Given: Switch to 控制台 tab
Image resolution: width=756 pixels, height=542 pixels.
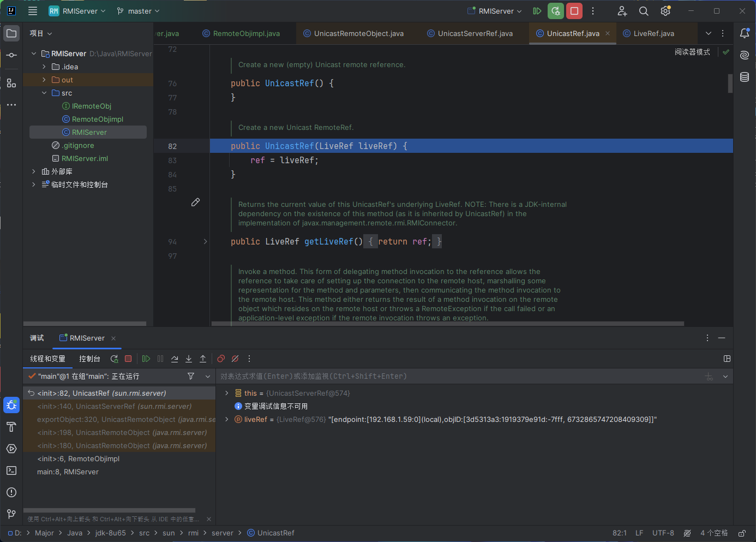Looking at the screenshot, I should coord(89,359).
